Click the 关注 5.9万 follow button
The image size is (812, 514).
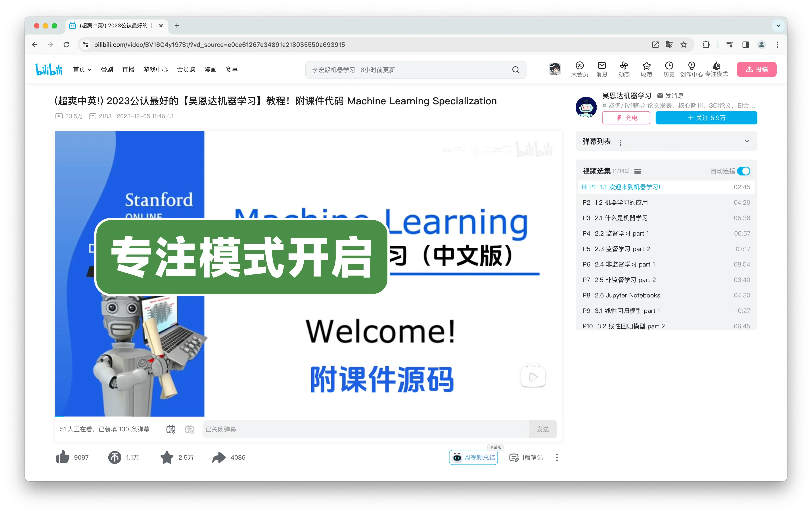click(x=706, y=118)
